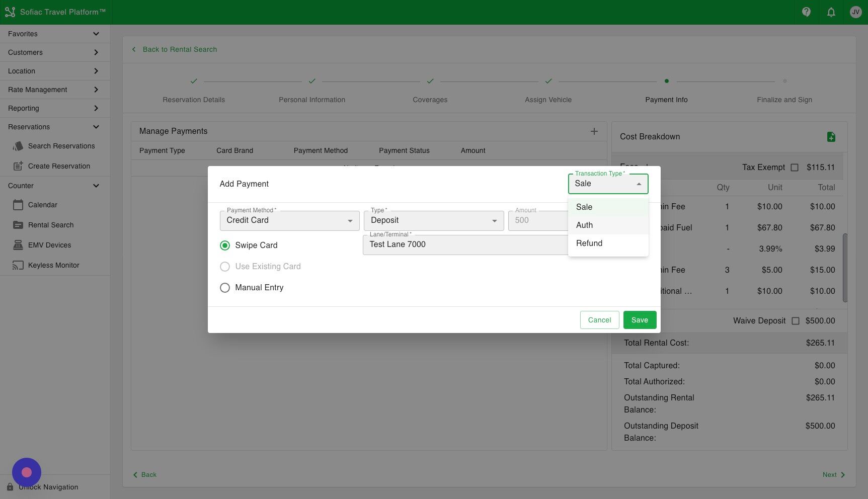The width and height of the screenshot is (868, 499).
Task: Collapse the Reservations sidebar section
Action: click(96, 127)
